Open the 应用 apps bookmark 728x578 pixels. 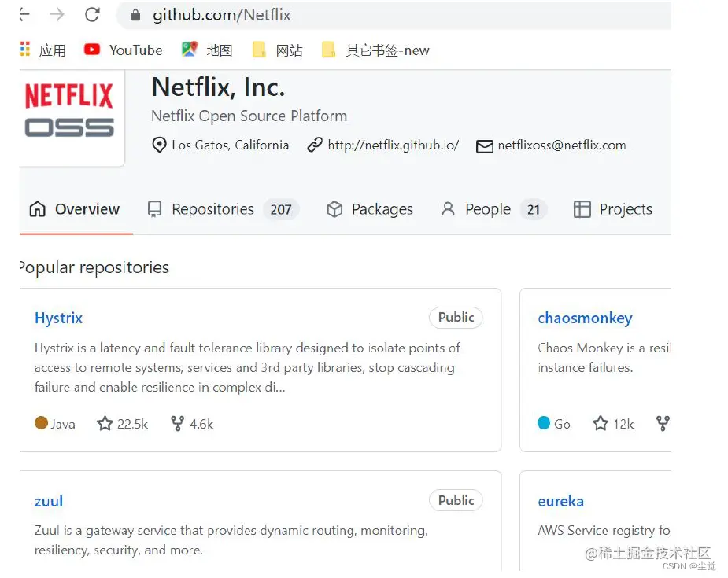pyautogui.click(x=42, y=50)
